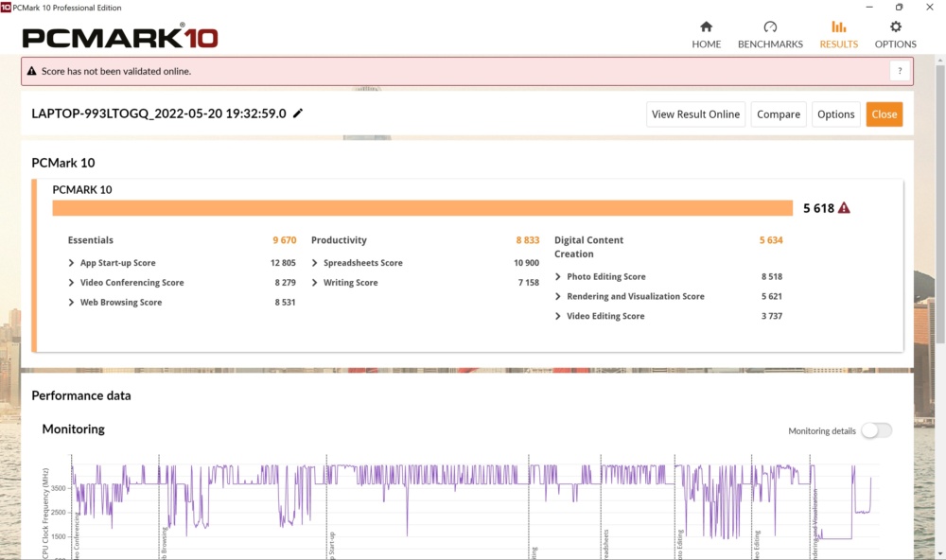Click the Photo Editing value 8 518
The image size is (946, 560).
click(x=772, y=276)
